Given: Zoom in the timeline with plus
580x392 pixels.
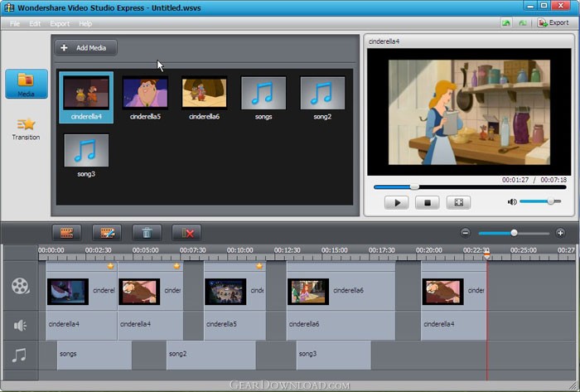Looking at the screenshot, I should point(560,233).
